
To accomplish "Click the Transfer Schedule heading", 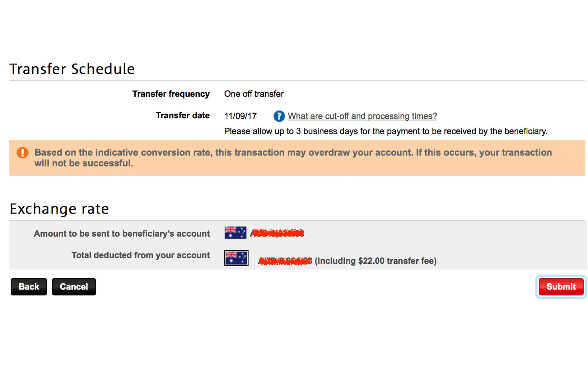I will (x=72, y=69).
